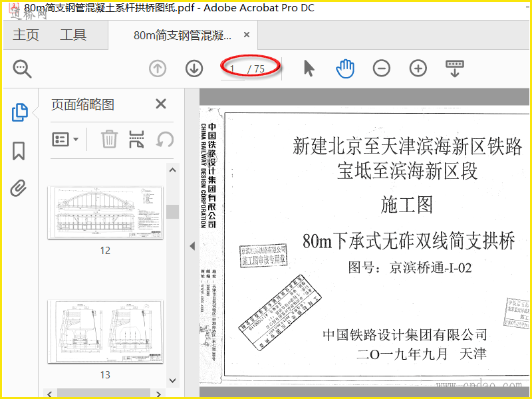Click the date line 二O一九年九月 天津
Image resolution: width=532 pixels, height=399 pixels.
tap(422, 354)
